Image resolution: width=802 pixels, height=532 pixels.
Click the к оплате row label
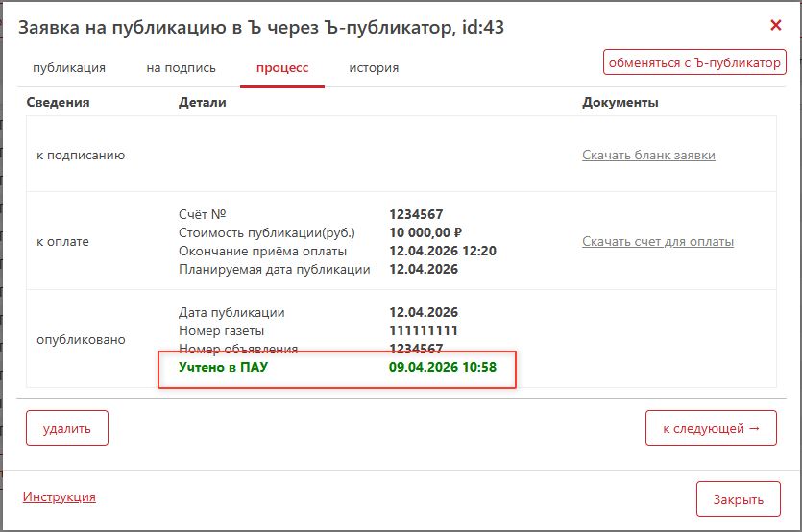pos(62,242)
